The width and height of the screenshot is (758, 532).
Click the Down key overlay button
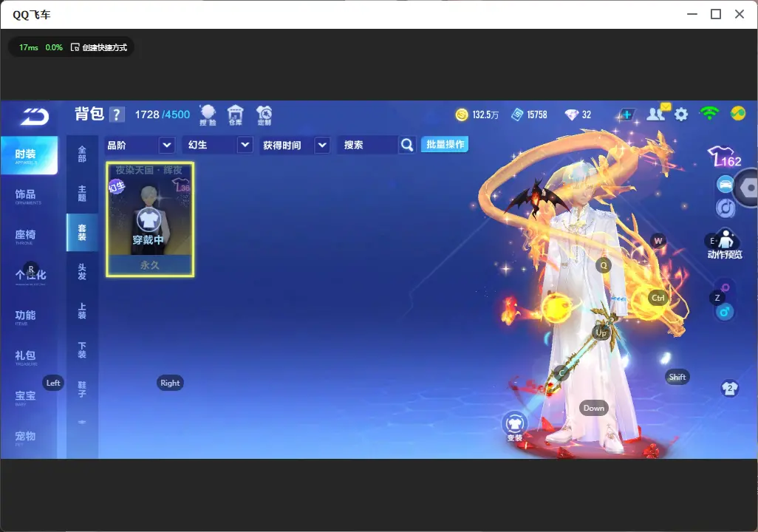click(x=594, y=408)
